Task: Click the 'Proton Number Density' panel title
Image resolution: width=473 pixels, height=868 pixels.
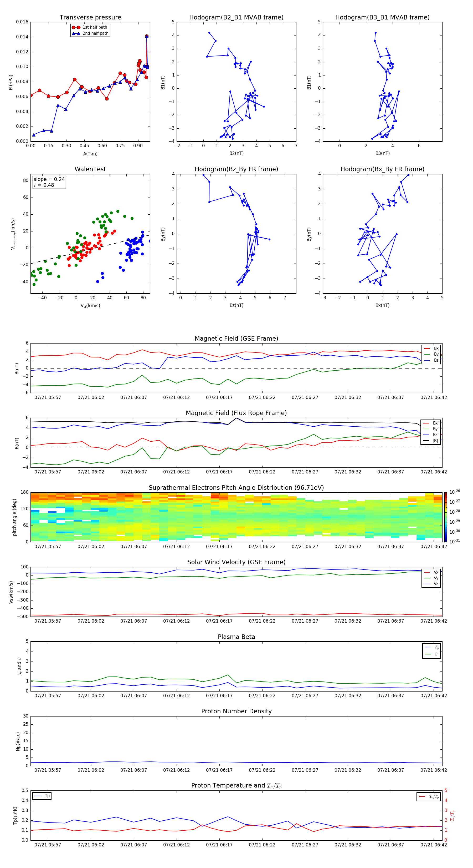Action: click(x=236, y=711)
